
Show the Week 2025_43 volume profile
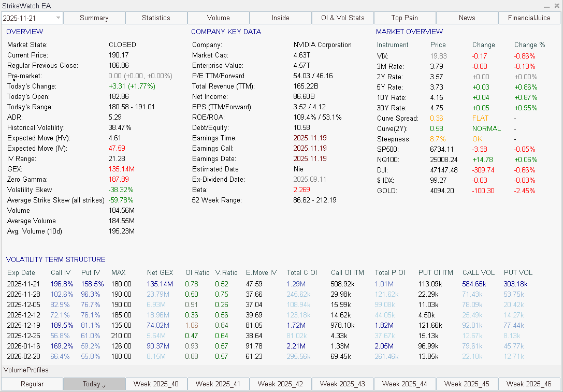click(342, 384)
